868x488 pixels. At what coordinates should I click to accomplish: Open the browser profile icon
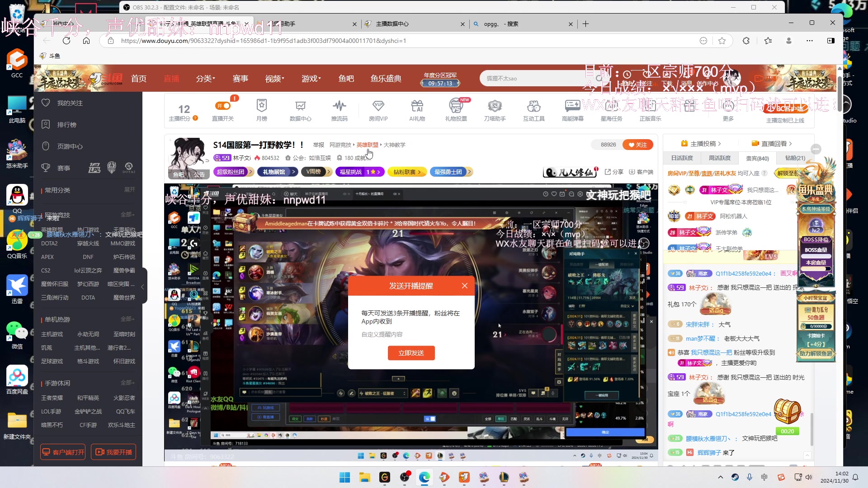tap(789, 41)
